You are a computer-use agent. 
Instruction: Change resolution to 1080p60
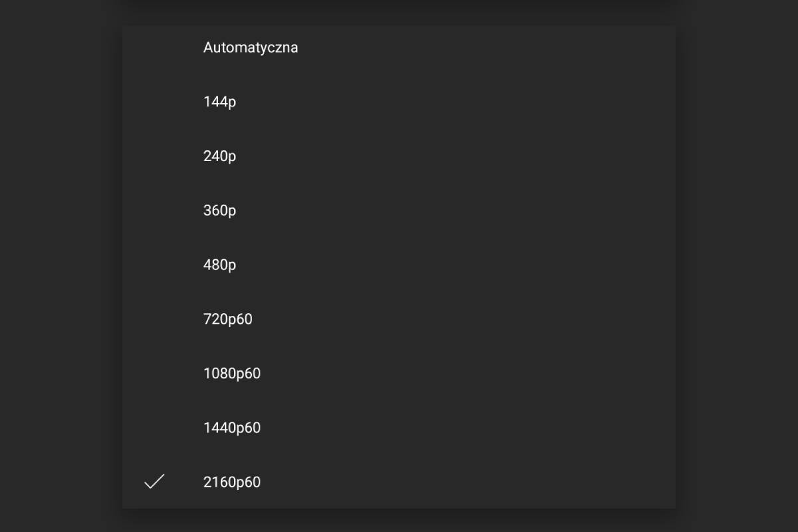click(x=399, y=374)
